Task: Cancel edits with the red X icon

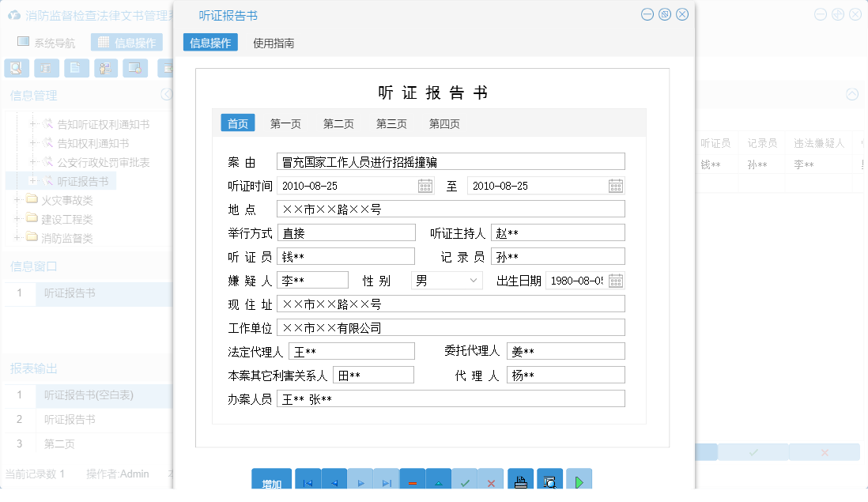Action: 491,482
